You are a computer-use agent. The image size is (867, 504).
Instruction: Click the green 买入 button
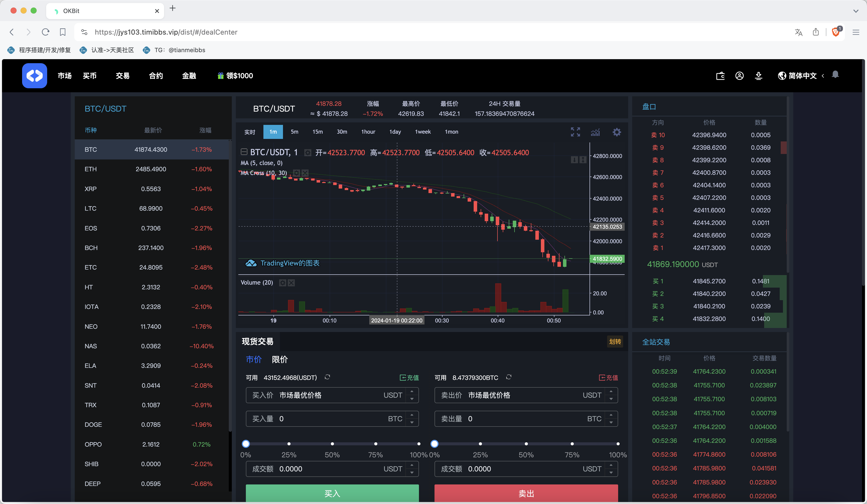pyautogui.click(x=332, y=493)
